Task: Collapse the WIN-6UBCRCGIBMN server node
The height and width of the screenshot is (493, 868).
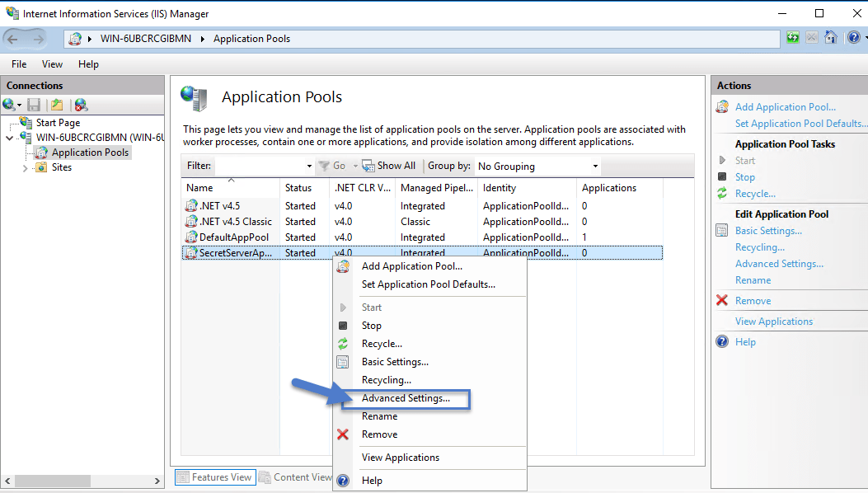Action: [x=9, y=138]
